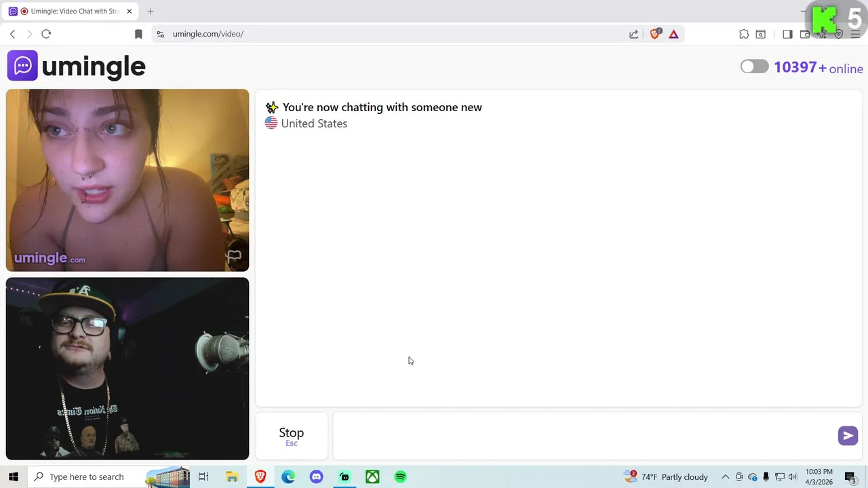
Task: Click the stranger's video feed
Action: point(127,180)
